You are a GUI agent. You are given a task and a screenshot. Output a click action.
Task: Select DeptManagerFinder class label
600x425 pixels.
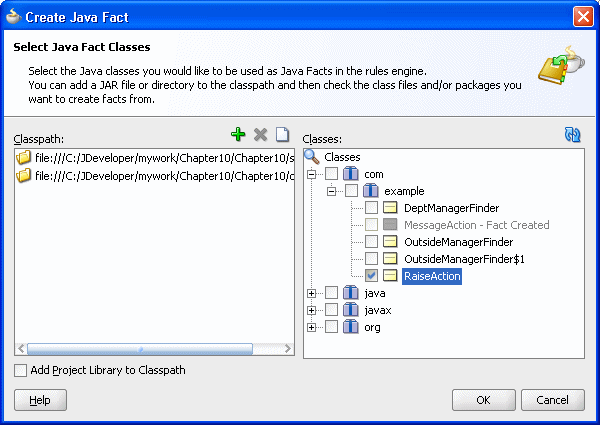tap(452, 208)
